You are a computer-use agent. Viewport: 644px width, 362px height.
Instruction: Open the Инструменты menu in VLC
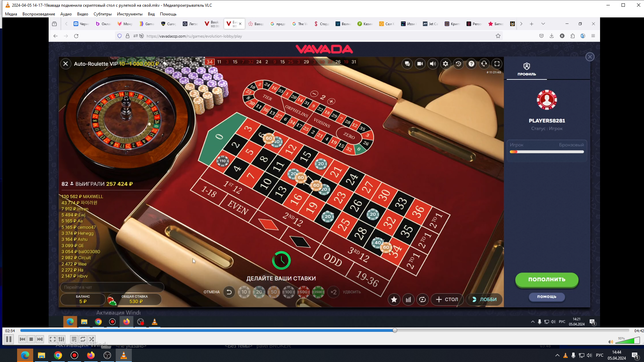(x=130, y=14)
